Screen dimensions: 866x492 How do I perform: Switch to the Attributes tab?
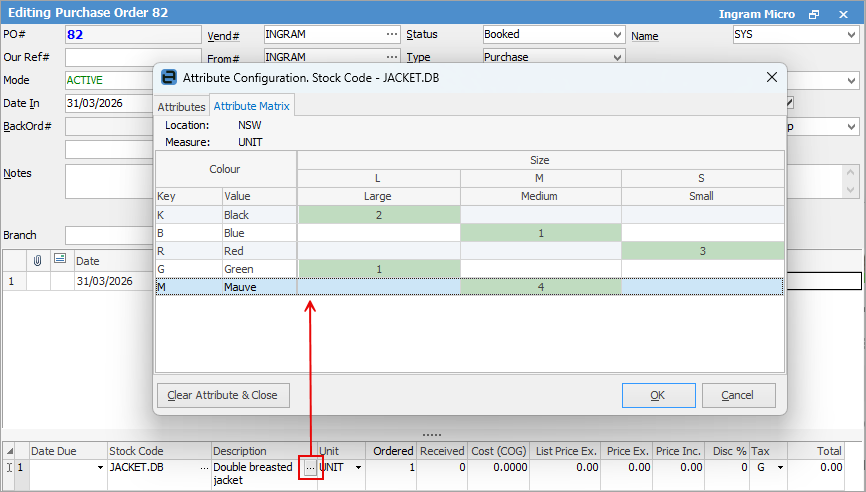[x=181, y=106]
